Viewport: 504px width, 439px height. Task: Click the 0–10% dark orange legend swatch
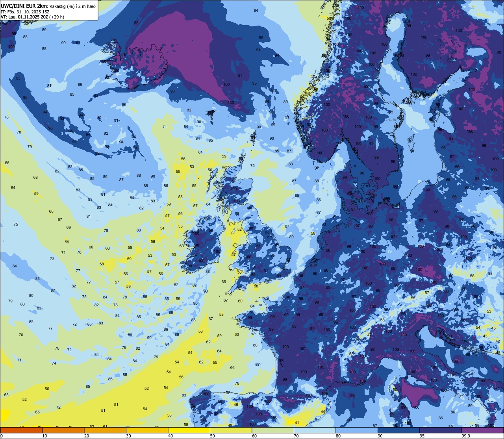(x=21, y=430)
